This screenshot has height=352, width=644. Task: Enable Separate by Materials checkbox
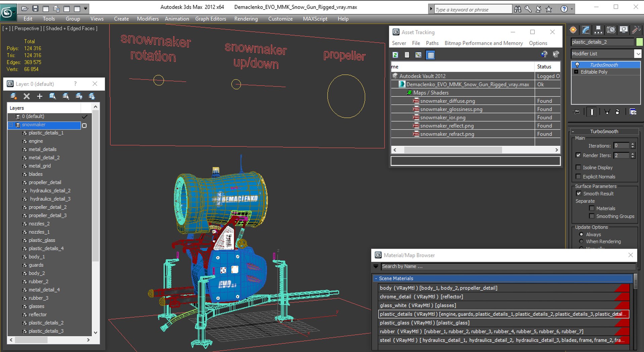591,208
